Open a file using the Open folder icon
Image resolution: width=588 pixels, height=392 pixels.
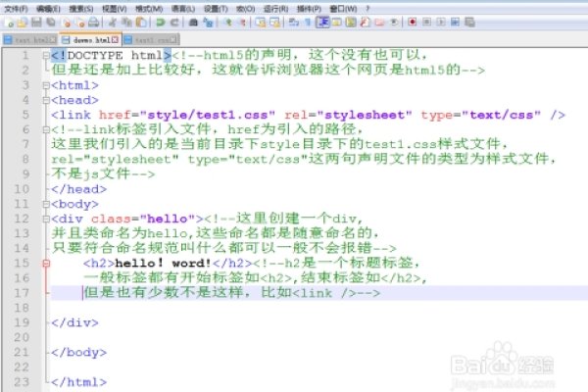point(23,23)
